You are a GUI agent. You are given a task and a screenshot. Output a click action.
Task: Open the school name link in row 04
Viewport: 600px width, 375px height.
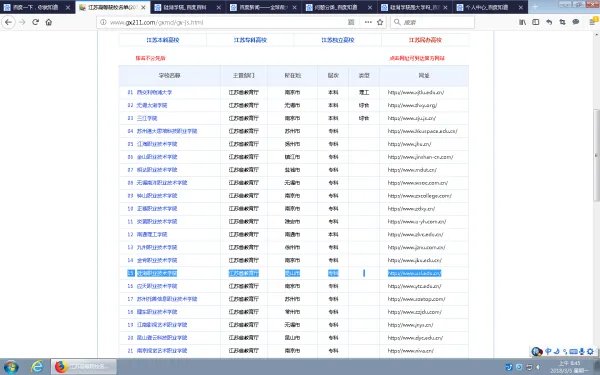[167, 131]
